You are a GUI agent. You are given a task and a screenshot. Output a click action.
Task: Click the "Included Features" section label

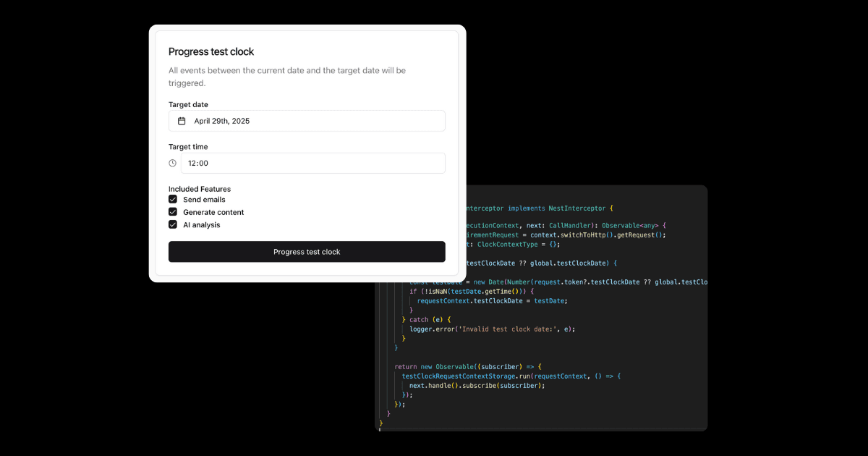200,189
